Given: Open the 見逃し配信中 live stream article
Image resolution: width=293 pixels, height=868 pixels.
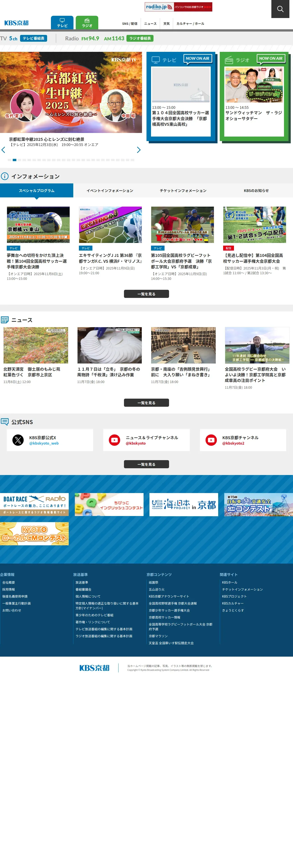Looking at the screenshot, I should 253,258.
